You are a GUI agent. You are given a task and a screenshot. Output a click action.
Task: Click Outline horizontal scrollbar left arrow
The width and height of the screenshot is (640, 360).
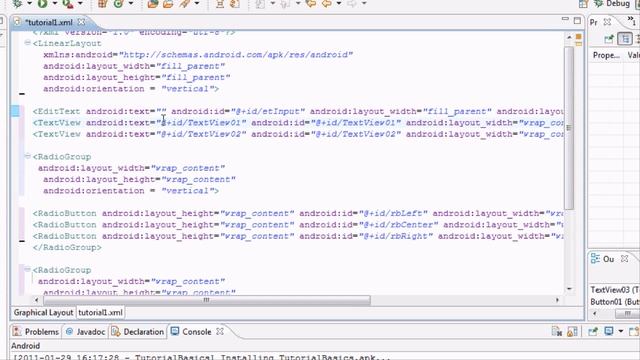(594, 313)
